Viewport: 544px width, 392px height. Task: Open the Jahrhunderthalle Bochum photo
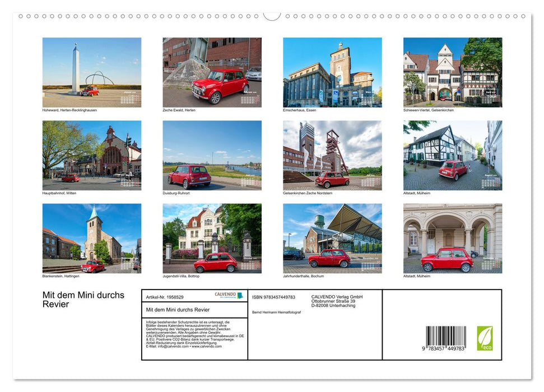pos(332,237)
